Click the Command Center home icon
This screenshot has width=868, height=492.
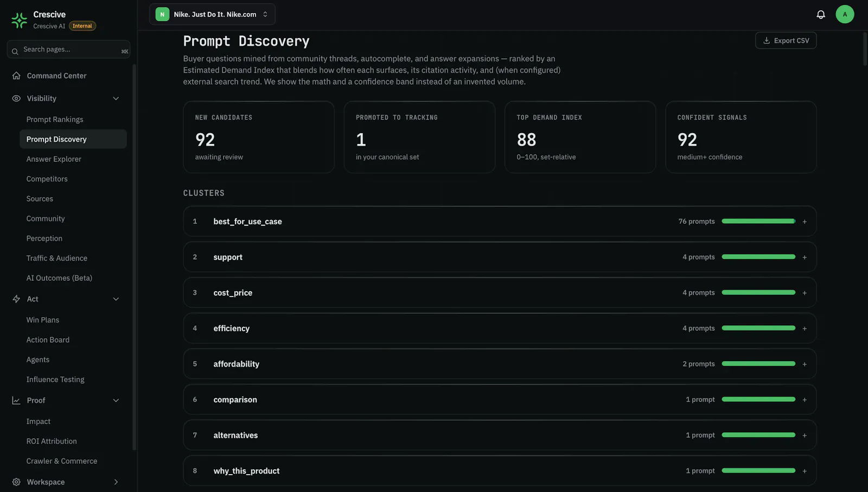tap(16, 75)
